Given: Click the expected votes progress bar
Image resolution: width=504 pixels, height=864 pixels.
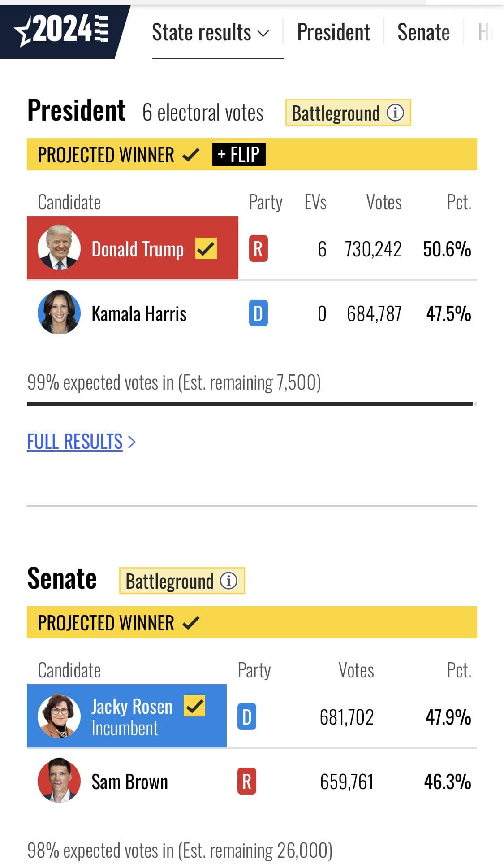Looking at the screenshot, I should [250, 404].
